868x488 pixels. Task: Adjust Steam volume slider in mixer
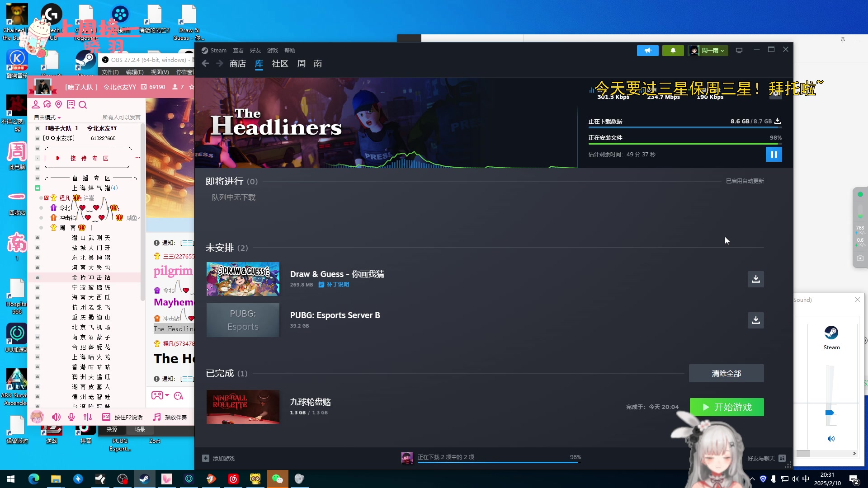click(830, 413)
